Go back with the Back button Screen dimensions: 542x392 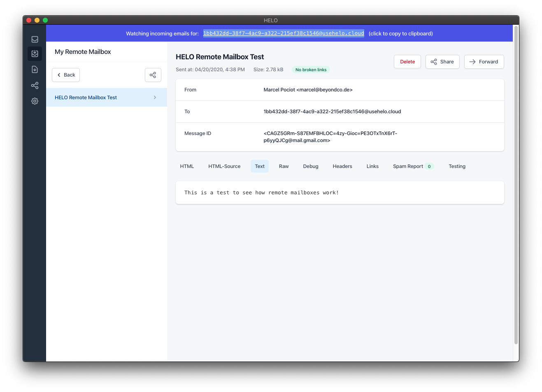[x=66, y=75]
